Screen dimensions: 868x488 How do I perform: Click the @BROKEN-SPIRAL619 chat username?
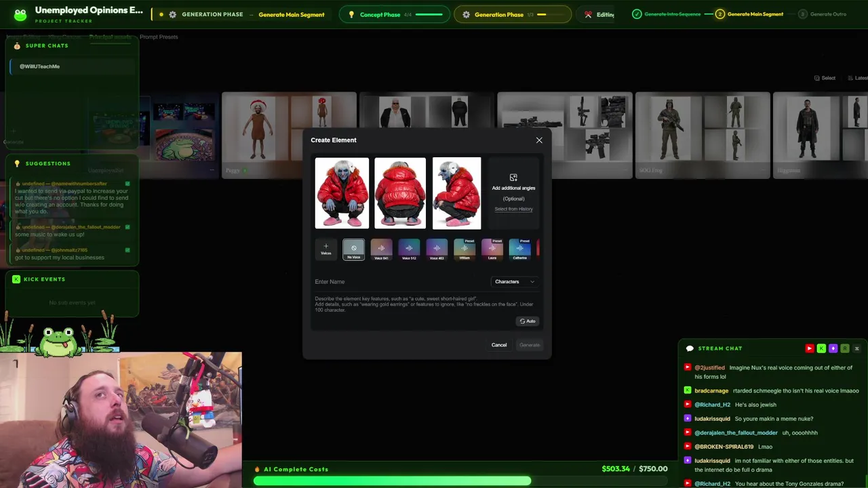pyautogui.click(x=724, y=447)
